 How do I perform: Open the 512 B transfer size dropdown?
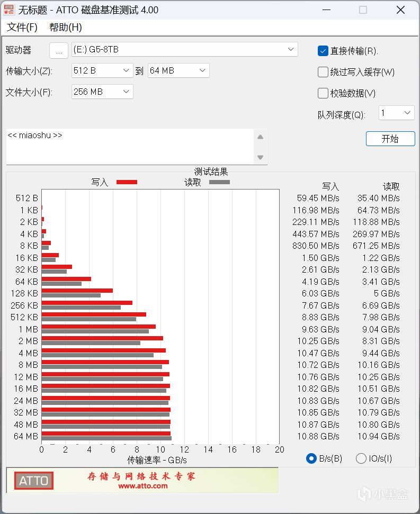click(102, 70)
